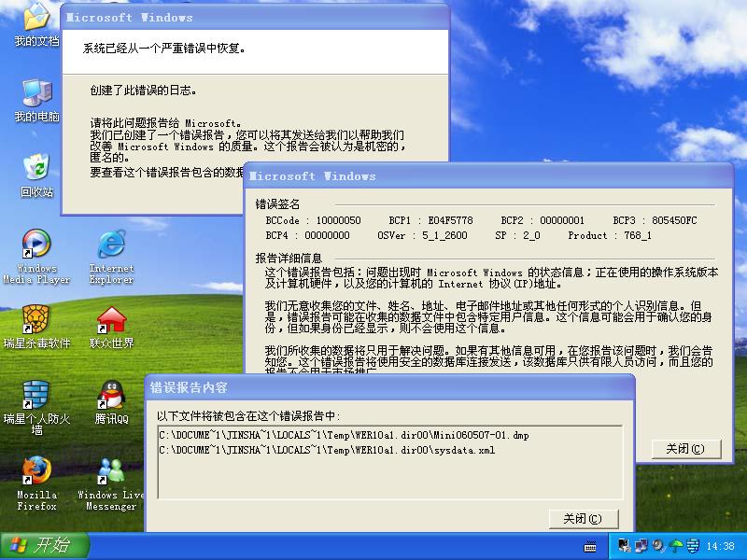Click the SP value 2_0
This screenshot has height=560, width=747.
click(x=531, y=235)
